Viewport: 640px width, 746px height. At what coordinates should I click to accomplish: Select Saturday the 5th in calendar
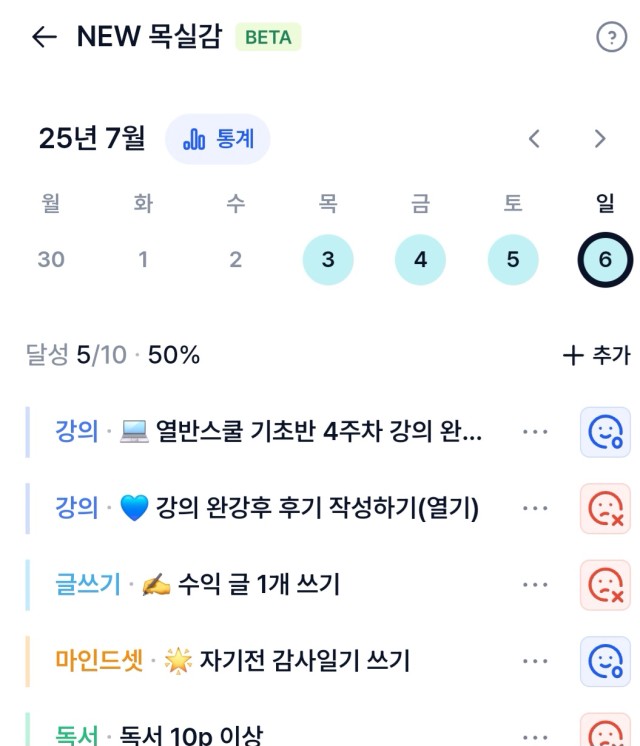(x=513, y=260)
